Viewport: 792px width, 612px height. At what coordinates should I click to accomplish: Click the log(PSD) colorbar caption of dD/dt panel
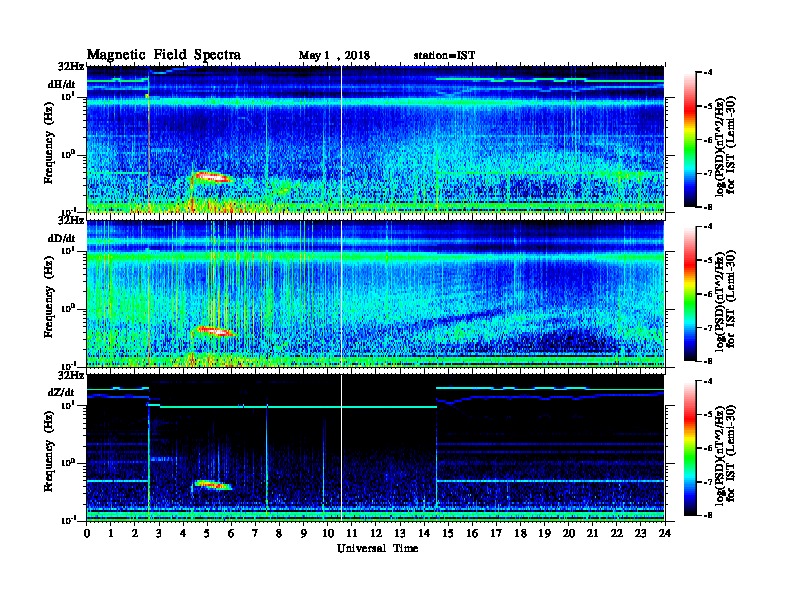(724, 299)
